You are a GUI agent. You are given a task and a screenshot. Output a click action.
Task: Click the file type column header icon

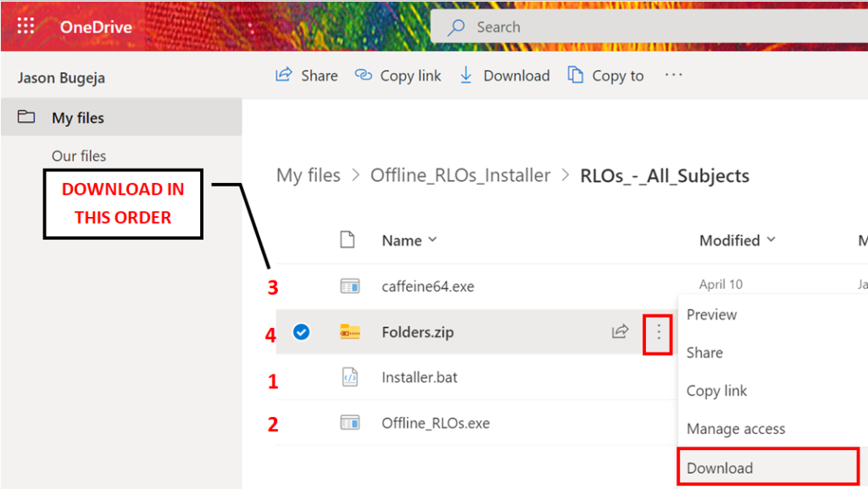(x=347, y=240)
